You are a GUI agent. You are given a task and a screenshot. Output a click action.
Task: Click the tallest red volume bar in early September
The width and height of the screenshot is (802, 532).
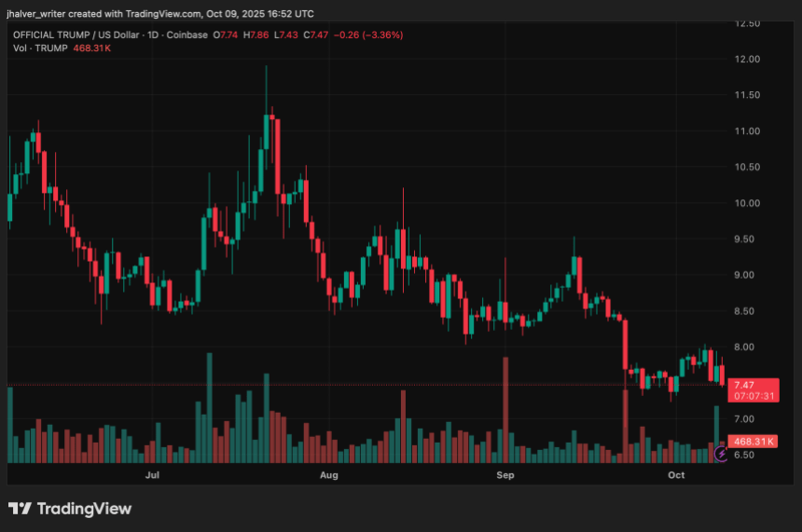click(505, 410)
